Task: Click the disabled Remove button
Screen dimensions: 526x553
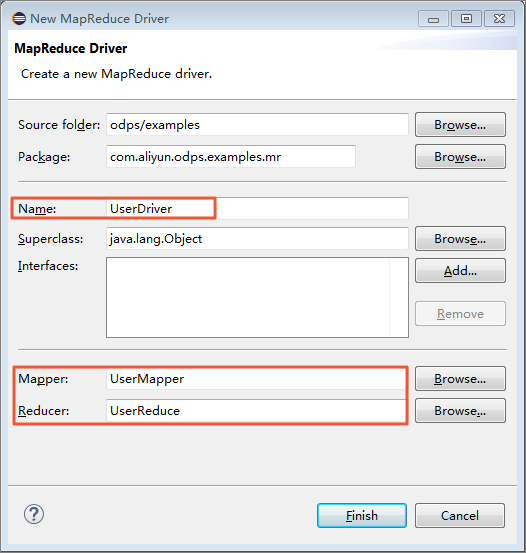Action: pyautogui.click(x=460, y=314)
